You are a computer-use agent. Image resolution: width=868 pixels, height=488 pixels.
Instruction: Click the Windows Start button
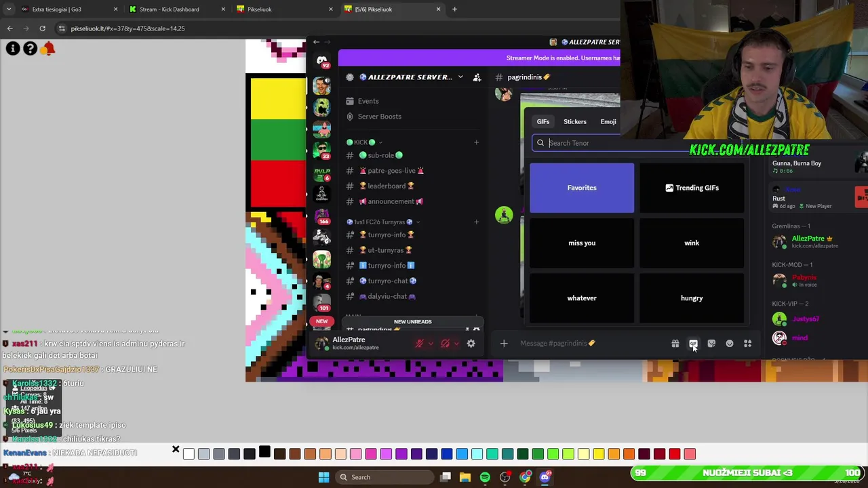tap(323, 477)
